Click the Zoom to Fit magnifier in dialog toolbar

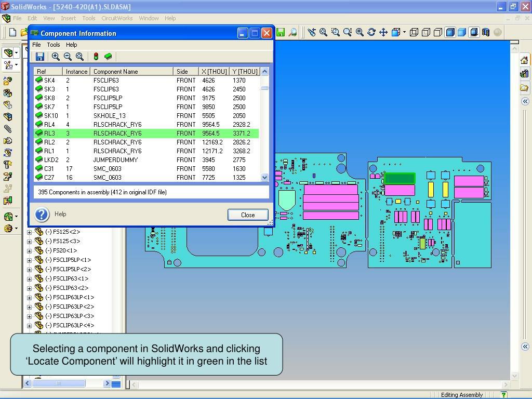click(79, 57)
